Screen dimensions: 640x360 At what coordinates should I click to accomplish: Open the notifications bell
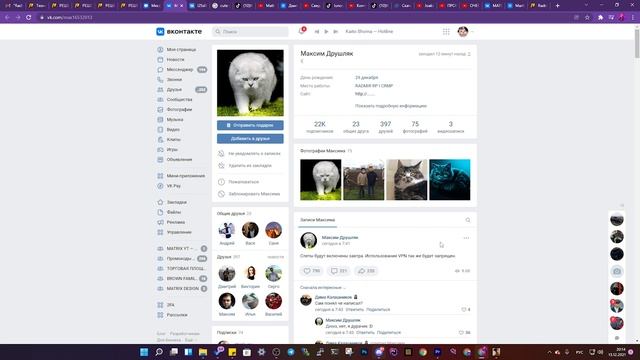(x=302, y=31)
